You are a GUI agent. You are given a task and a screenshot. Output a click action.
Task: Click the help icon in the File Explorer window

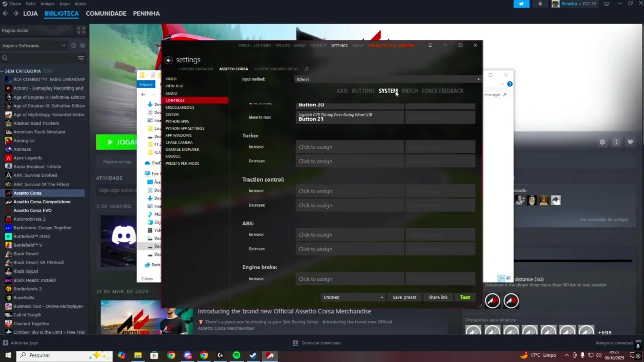coord(509,84)
